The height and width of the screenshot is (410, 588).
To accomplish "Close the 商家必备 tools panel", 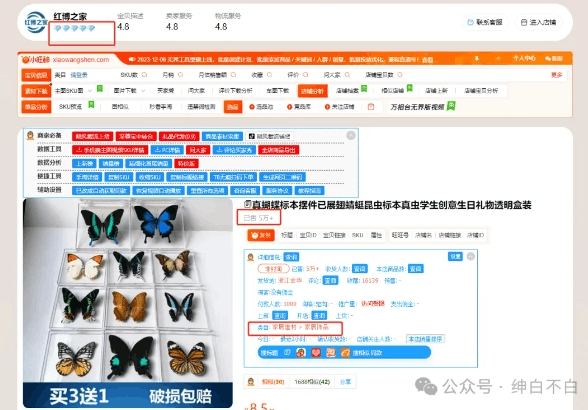I will coord(351,135).
